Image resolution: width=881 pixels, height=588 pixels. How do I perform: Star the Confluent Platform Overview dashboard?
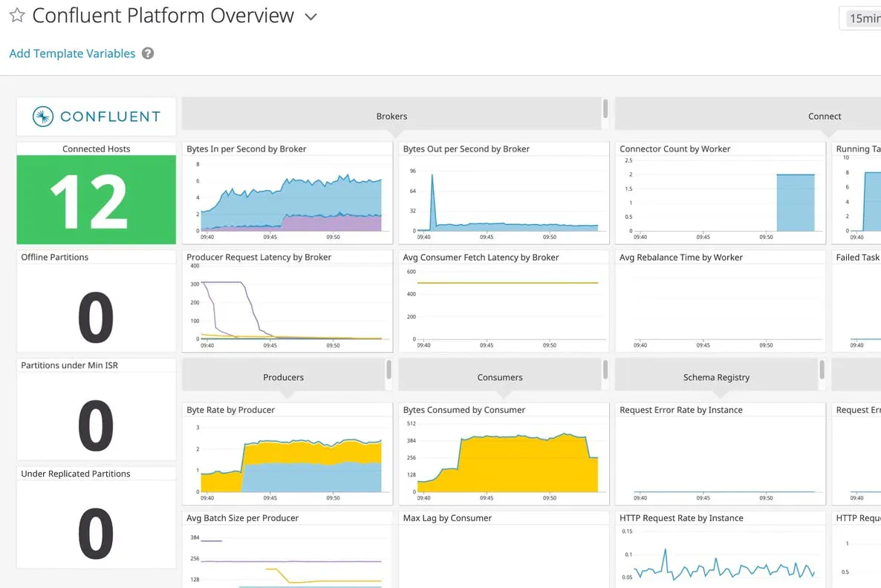pyautogui.click(x=17, y=16)
